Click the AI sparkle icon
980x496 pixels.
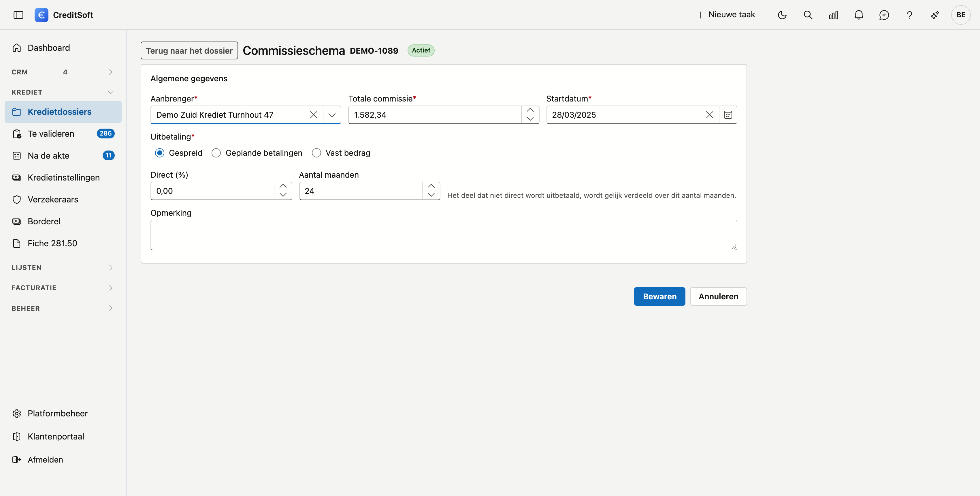coord(935,15)
